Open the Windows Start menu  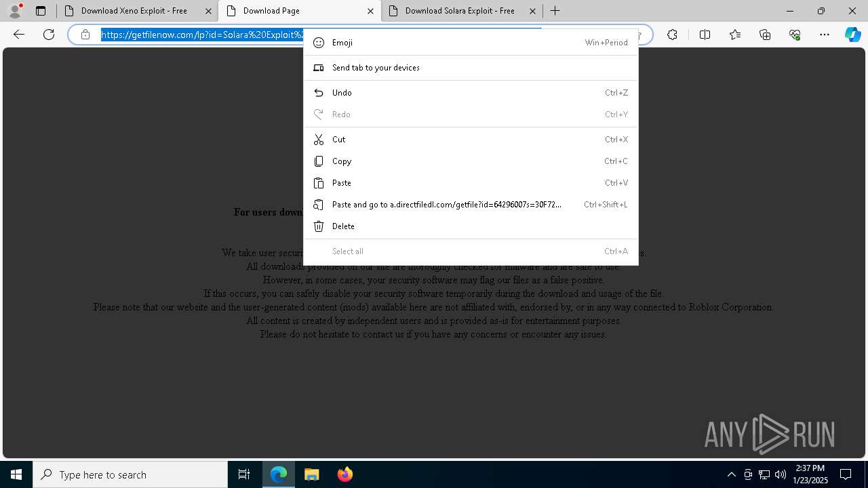16,474
